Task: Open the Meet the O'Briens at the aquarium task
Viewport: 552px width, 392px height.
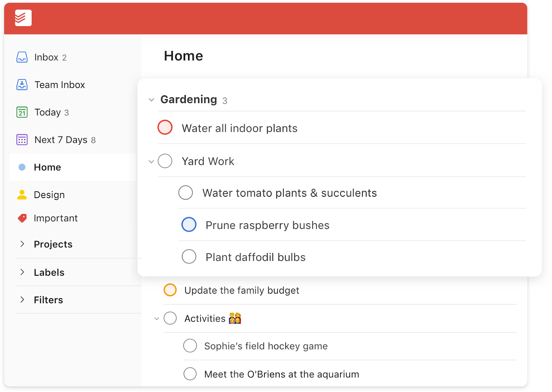Action: (x=282, y=374)
